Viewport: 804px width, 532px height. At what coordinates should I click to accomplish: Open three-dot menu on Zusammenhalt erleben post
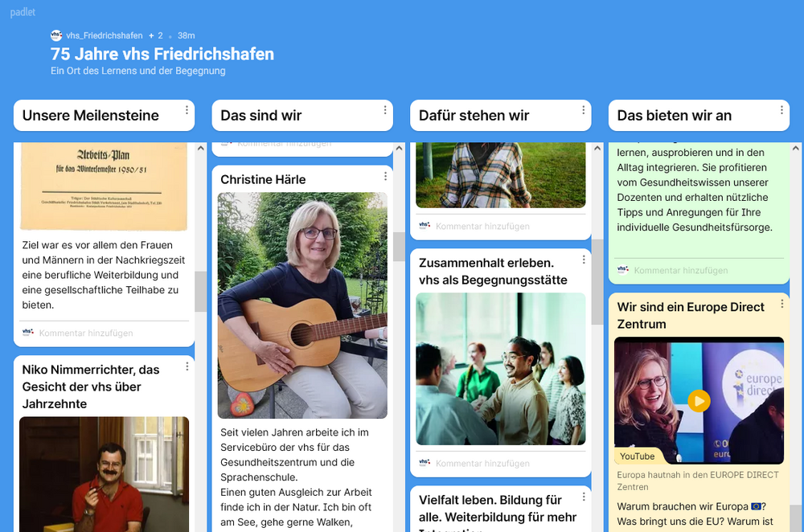pos(584,260)
